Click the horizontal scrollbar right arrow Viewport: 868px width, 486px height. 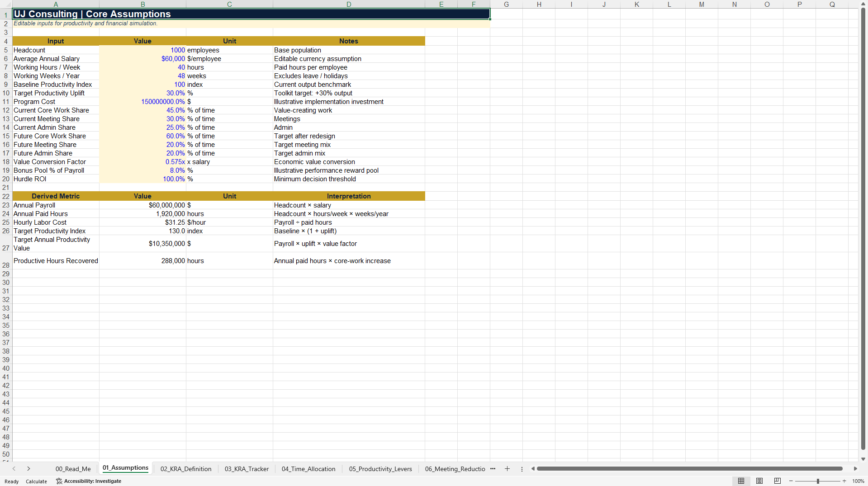(x=855, y=469)
